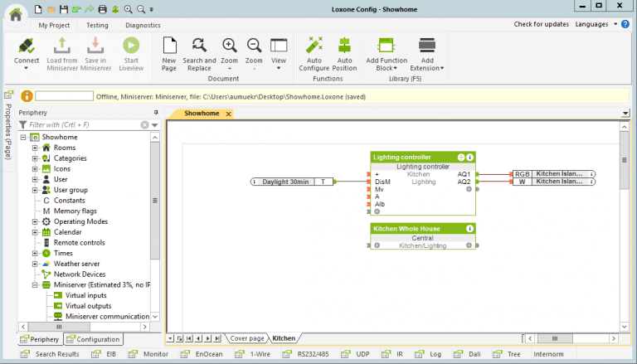Click the New Page icon
This screenshot has height=364, width=637.
pyautogui.click(x=169, y=46)
